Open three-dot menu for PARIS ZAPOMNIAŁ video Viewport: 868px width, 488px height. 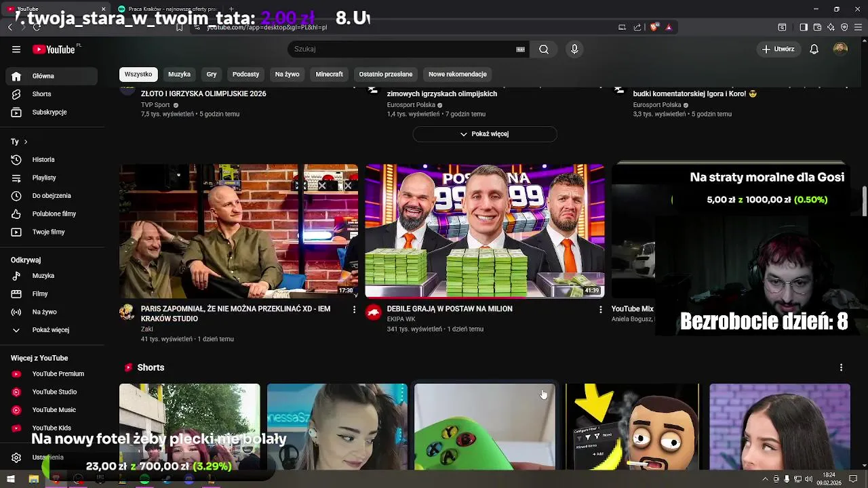(354, 309)
